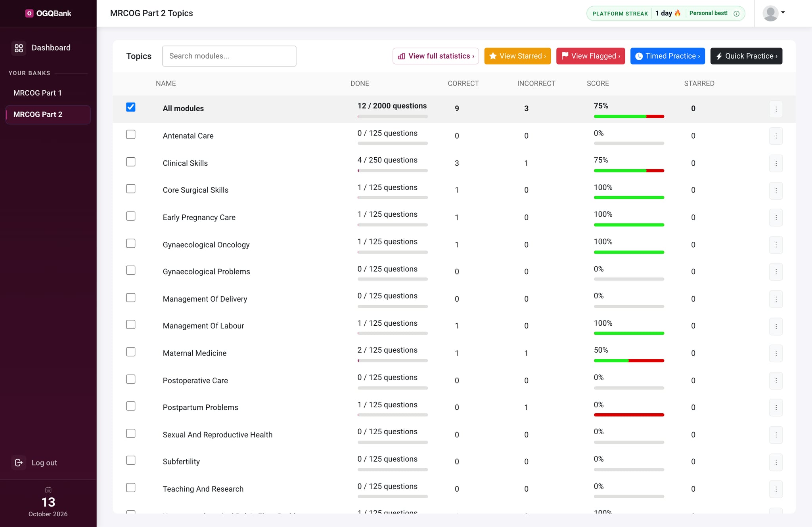
Task: Open kebab menu for Sexual And Reproductive Health
Action: pyautogui.click(x=776, y=435)
